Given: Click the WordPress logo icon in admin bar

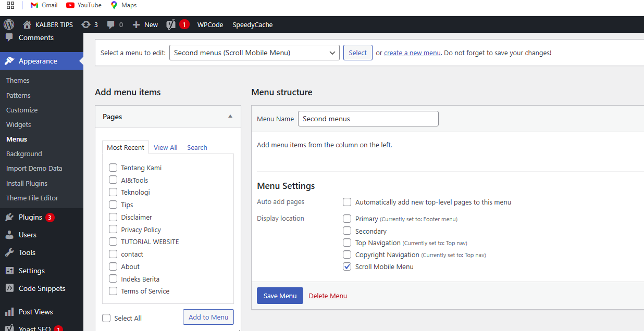Looking at the screenshot, I should point(8,24).
